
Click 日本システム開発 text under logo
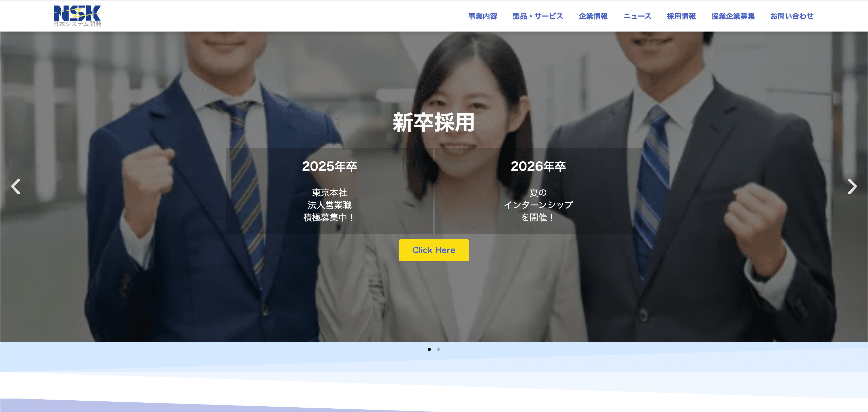click(x=77, y=24)
